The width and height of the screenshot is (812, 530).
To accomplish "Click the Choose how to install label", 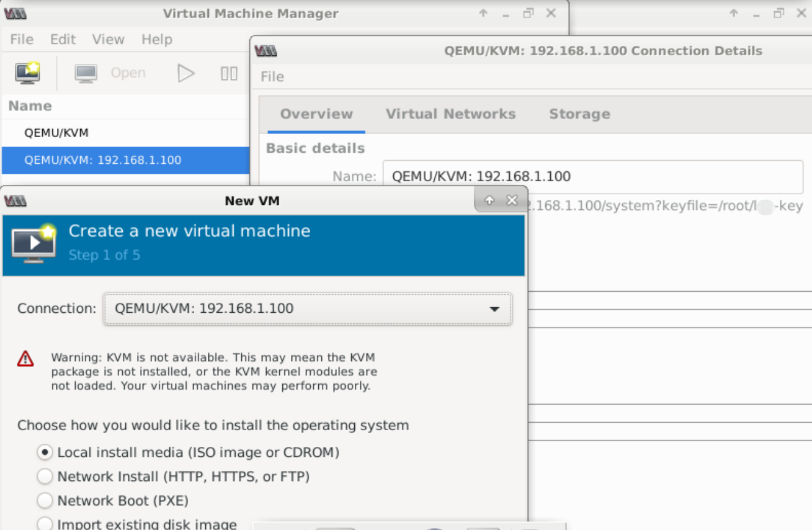I will [213, 426].
